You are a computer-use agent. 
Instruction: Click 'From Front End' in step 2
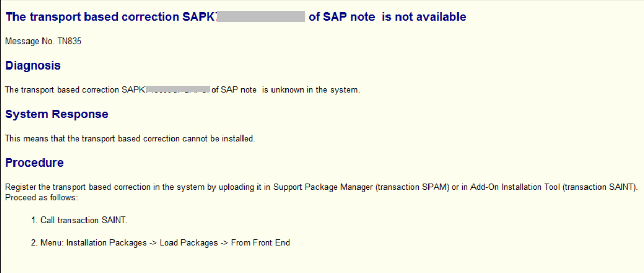(260, 243)
